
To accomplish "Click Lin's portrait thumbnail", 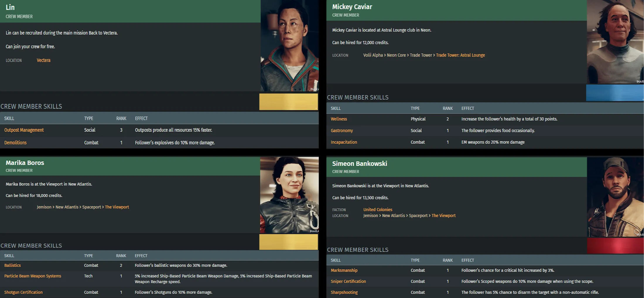I will point(289,45).
